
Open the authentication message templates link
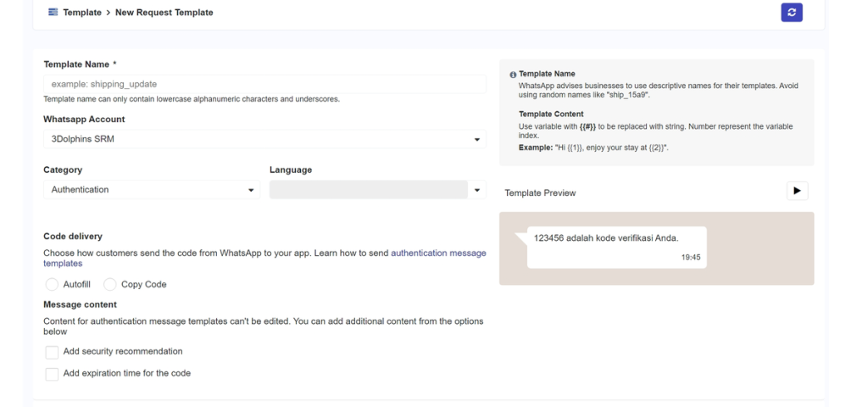tap(438, 254)
